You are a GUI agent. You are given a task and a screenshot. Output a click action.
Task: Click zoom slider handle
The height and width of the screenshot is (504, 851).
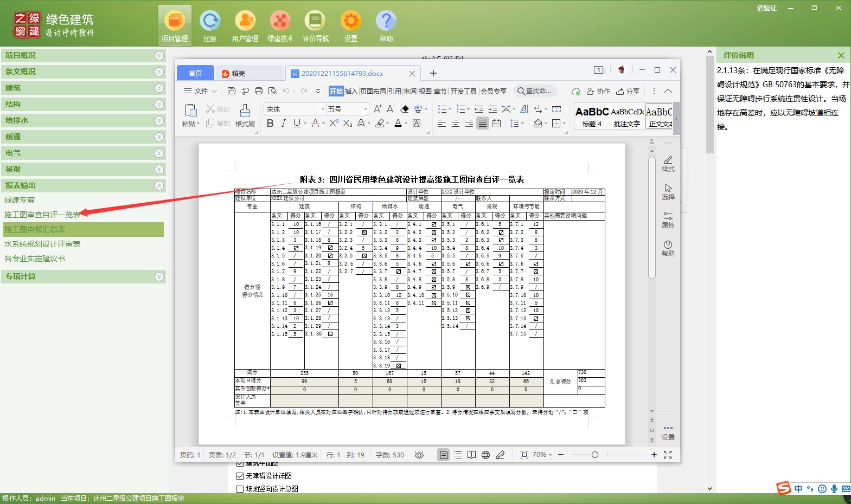pos(595,455)
